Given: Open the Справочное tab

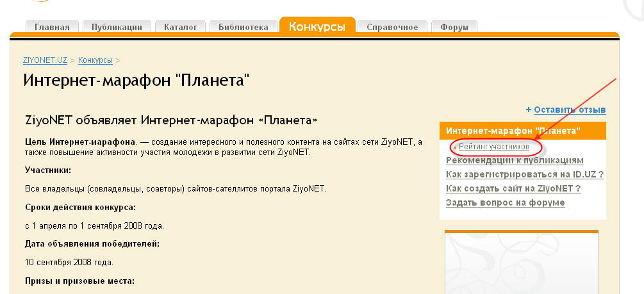Looking at the screenshot, I should 392,27.
